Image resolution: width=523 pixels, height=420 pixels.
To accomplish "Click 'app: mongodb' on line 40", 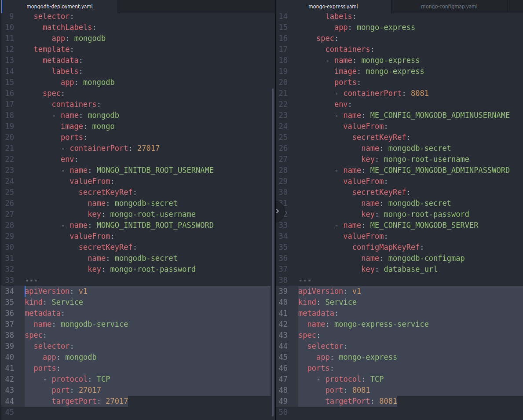I will 69,358.
